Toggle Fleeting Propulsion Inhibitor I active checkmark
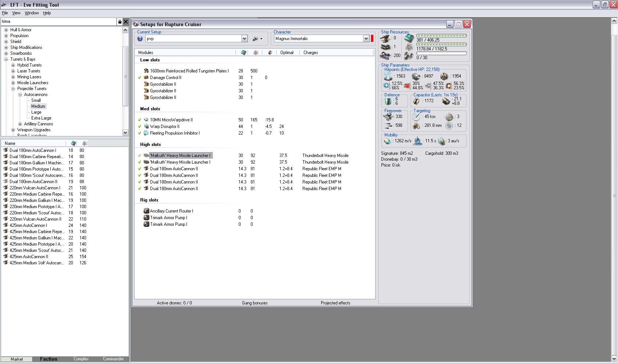Viewport: 618px width, 364px height. coord(140,133)
